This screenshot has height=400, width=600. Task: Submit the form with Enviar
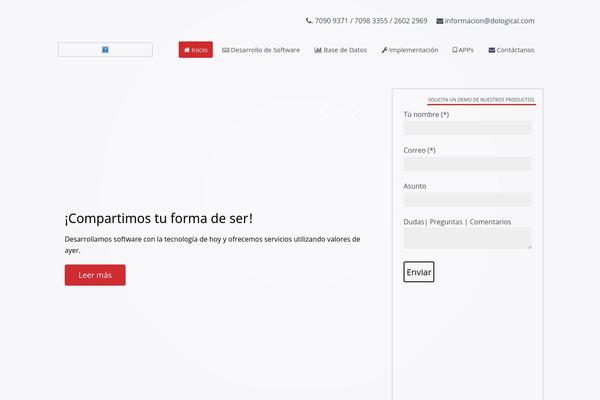click(x=419, y=272)
